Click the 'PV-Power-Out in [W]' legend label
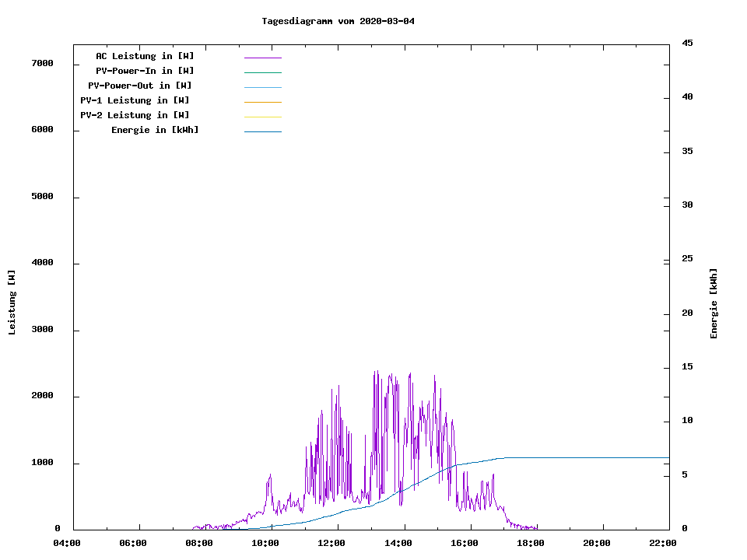 click(140, 86)
